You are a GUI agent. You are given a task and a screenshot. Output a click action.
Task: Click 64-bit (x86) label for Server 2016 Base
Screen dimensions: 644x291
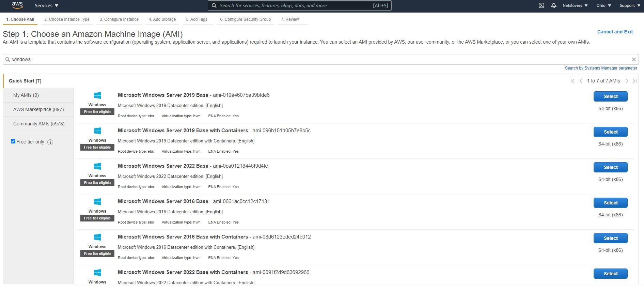tap(610, 215)
